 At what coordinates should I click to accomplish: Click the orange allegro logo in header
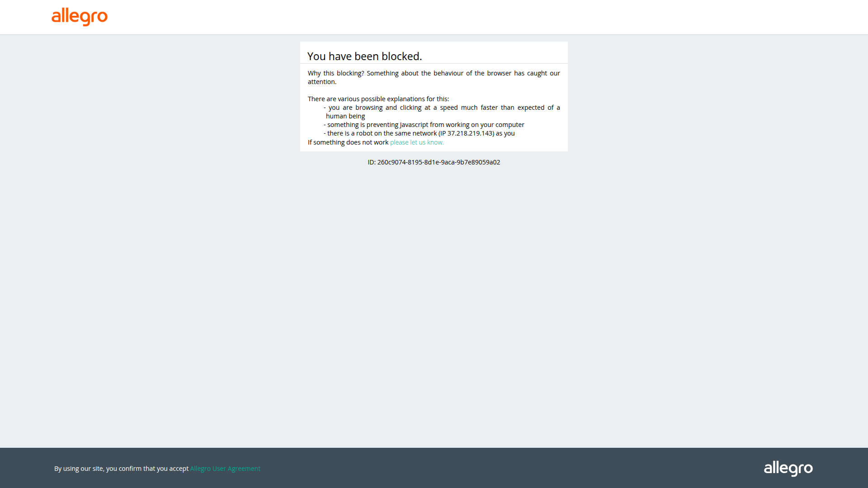[80, 17]
